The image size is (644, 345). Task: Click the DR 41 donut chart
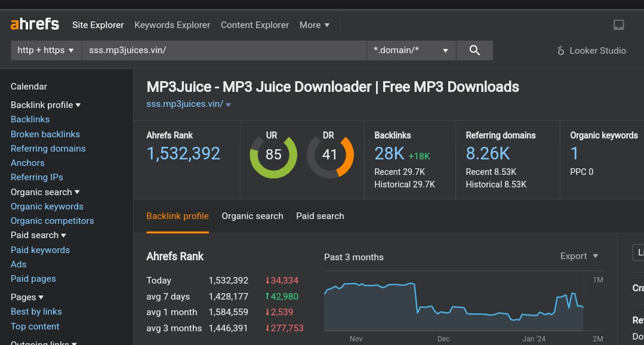[330, 155]
